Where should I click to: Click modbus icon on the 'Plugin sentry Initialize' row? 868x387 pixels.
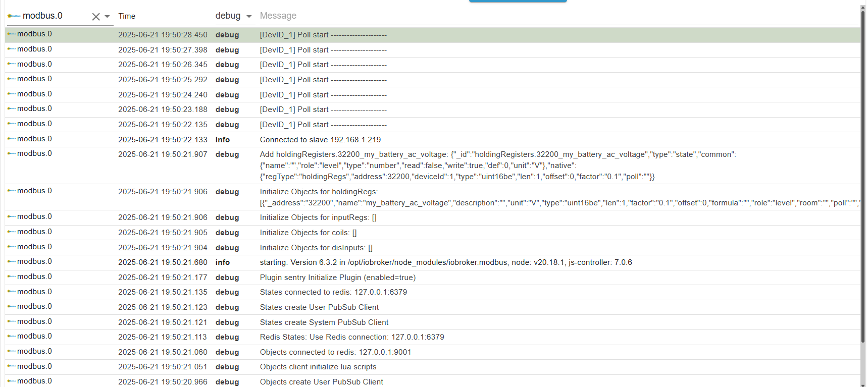[x=11, y=277]
